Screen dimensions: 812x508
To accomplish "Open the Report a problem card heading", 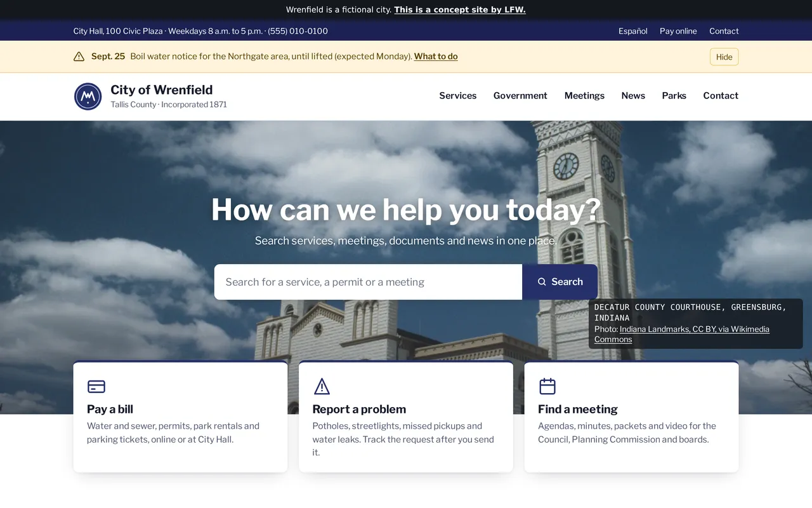I will (359, 409).
